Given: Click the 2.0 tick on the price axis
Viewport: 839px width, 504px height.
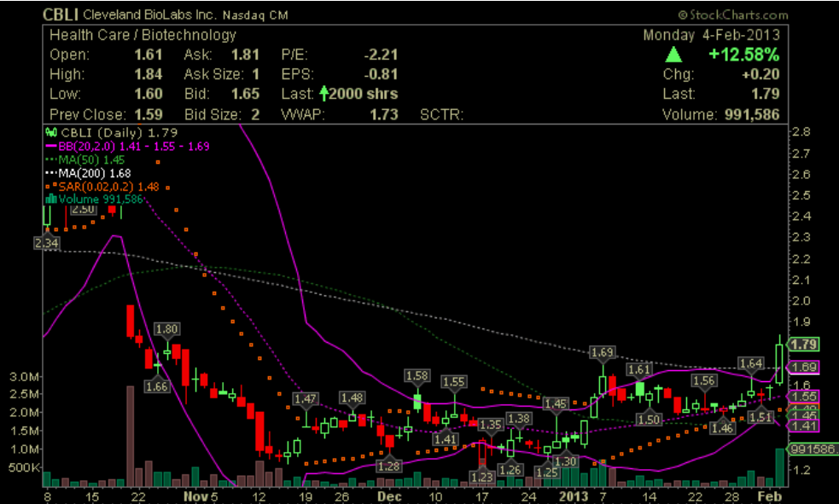Looking at the screenshot, I should (801, 301).
